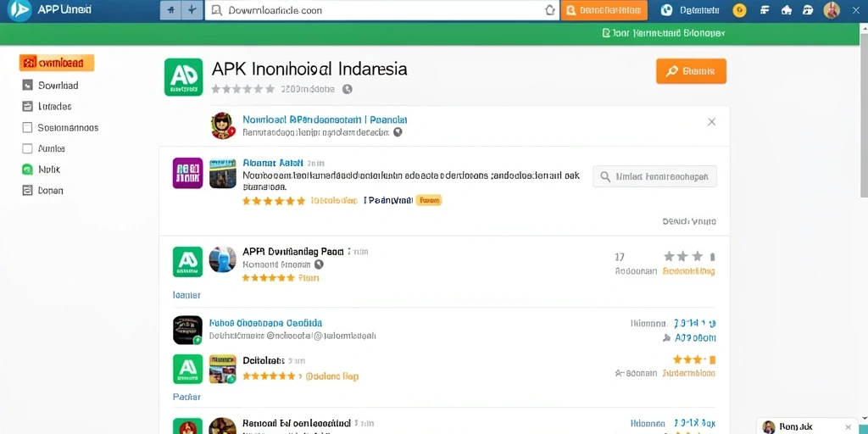Click the orange button right of the address bar
The height and width of the screenshot is (434, 868).
604,10
